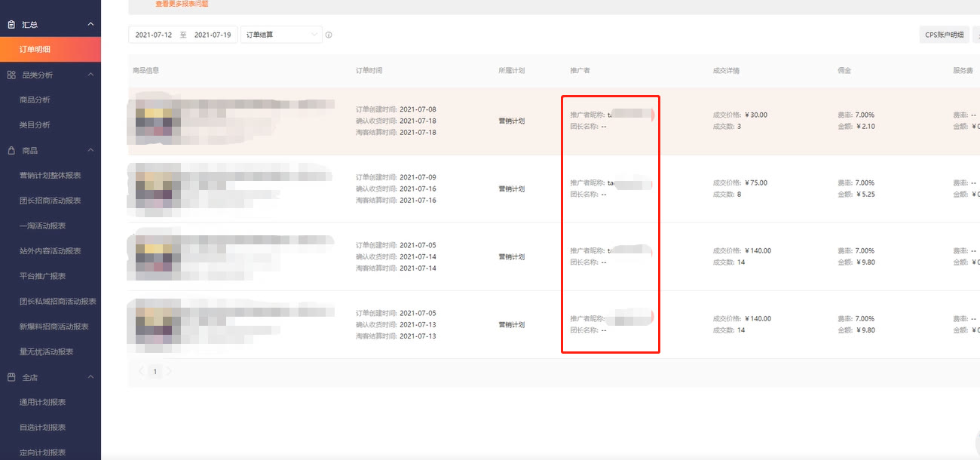The width and height of the screenshot is (980, 460).
Task: Click the 商品 bag icon in sidebar
Action: (11, 150)
